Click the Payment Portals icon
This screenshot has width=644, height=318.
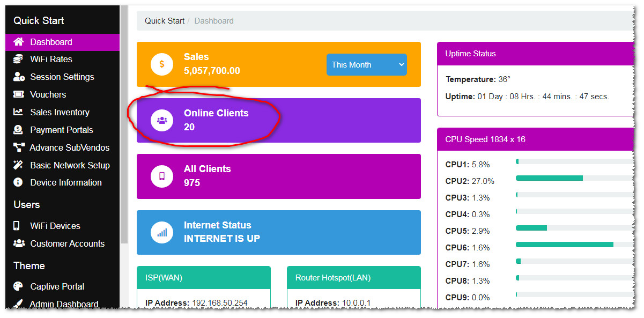click(x=18, y=130)
